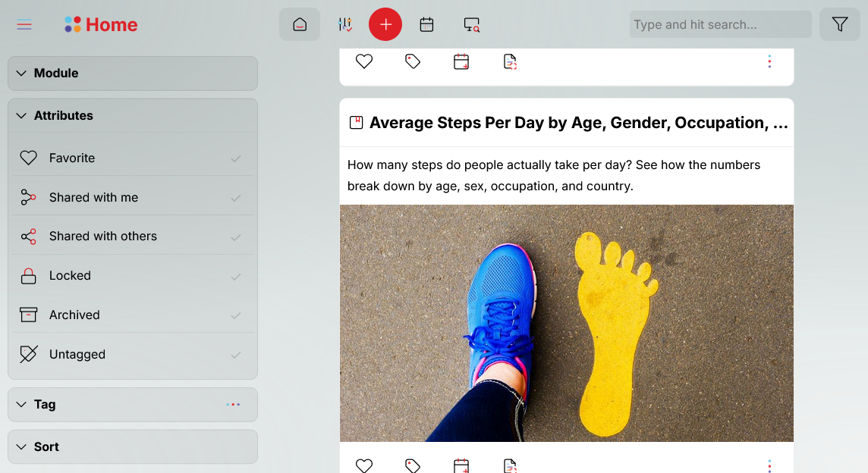Open the hamburger menu icon
Screen dimensions: 868x473
(x=24, y=25)
